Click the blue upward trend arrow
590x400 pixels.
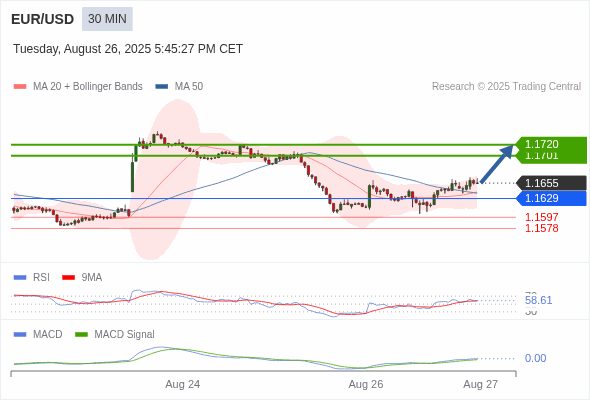[497, 164]
